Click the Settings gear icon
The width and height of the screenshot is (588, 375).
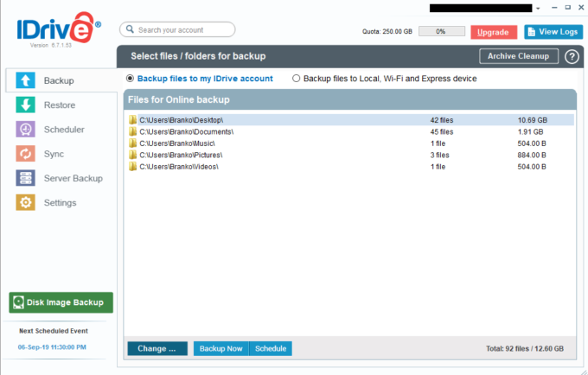tap(25, 202)
